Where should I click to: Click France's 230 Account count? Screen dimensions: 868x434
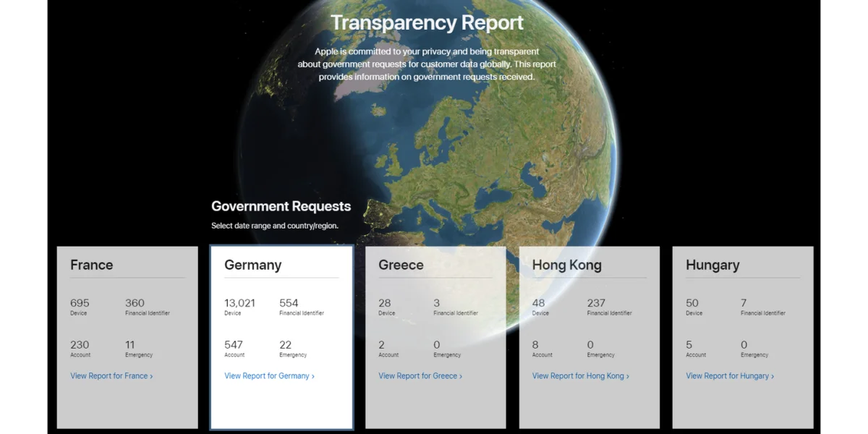tap(80, 345)
